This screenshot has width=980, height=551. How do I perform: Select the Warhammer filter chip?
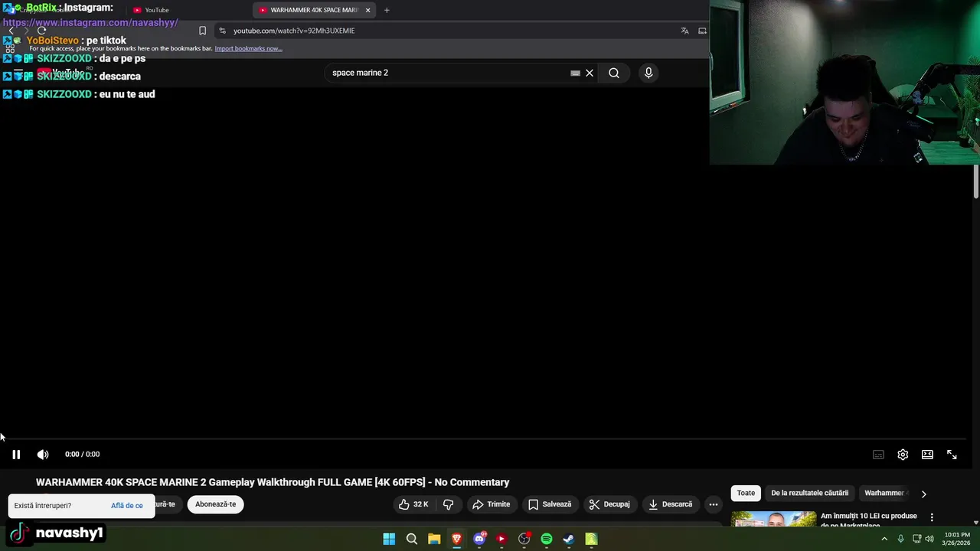coord(886,493)
